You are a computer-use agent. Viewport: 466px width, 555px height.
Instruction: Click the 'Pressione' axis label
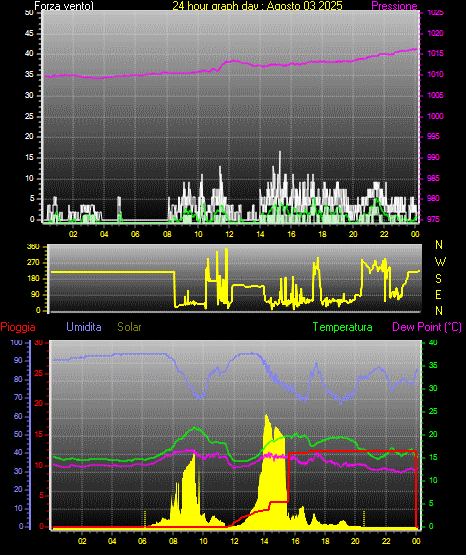click(394, 6)
